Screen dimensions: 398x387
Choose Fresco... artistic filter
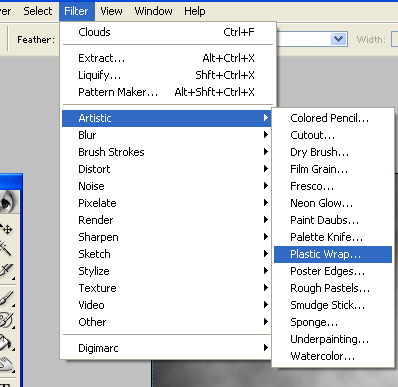[x=333, y=186]
